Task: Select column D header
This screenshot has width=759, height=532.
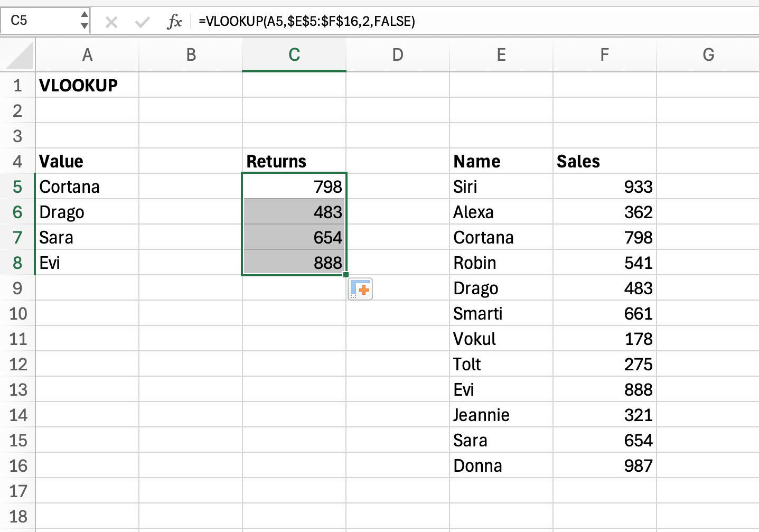Action: (398, 55)
